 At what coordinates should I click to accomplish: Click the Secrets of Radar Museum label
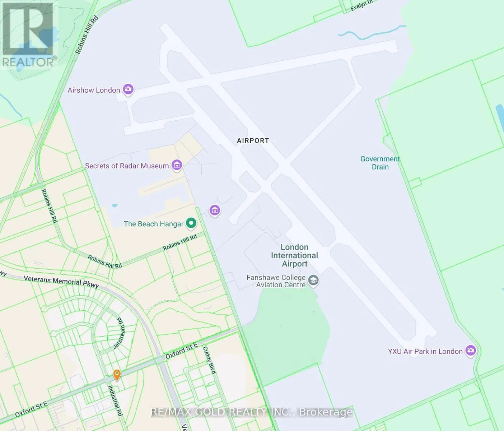tap(127, 166)
